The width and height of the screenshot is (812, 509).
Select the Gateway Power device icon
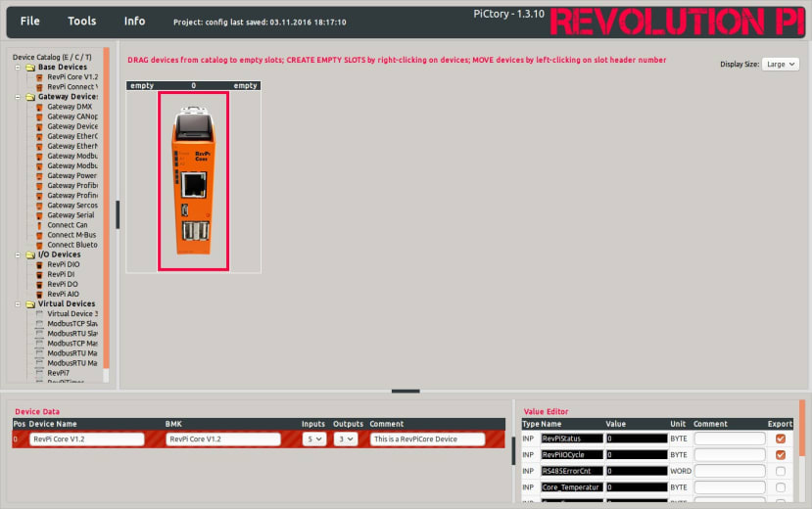tap(39, 176)
